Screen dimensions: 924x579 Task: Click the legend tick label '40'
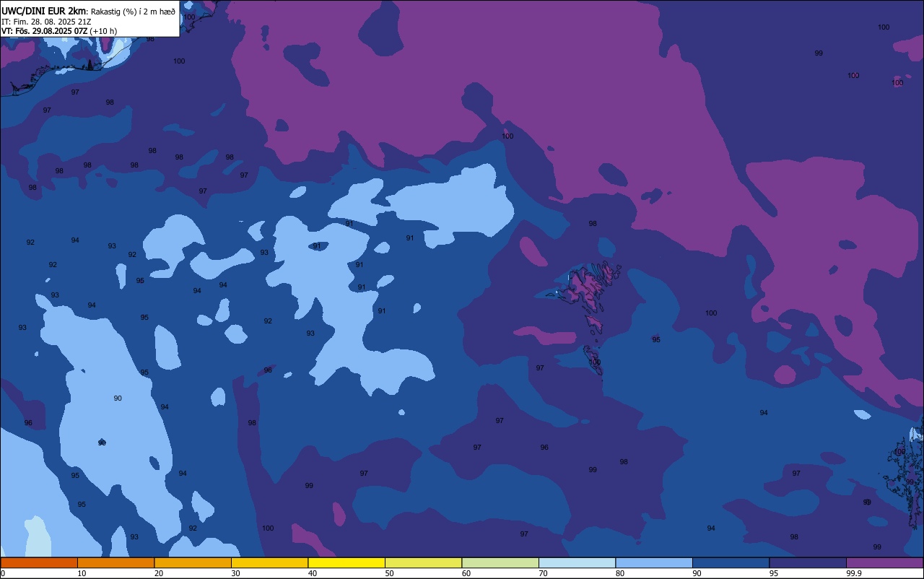[313, 573]
